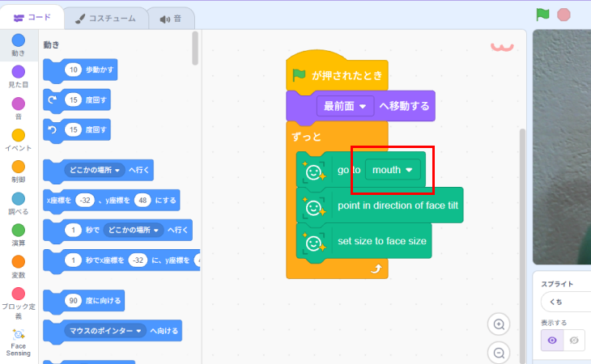This screenshot has height=364, width=591.
Task: Click the orange 制御 category color circle
Action: coord(18,166)
